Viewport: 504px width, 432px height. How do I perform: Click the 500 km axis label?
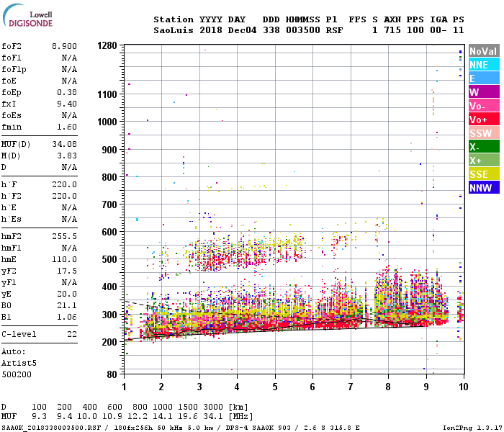(x=109, y=259)
